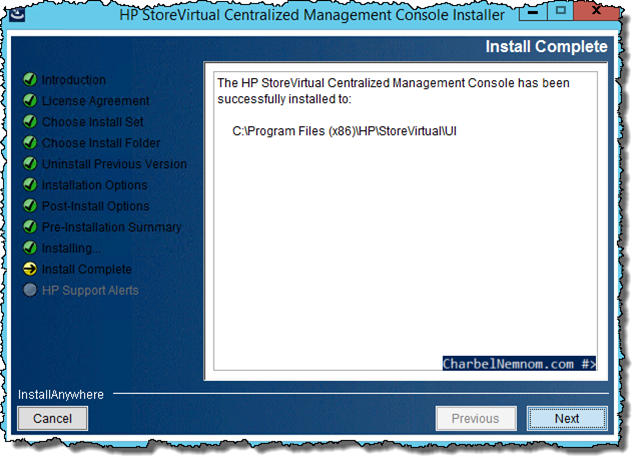The image size is (640, 463).
Task: Close the installer window
Action: click(x=596, y=12)
